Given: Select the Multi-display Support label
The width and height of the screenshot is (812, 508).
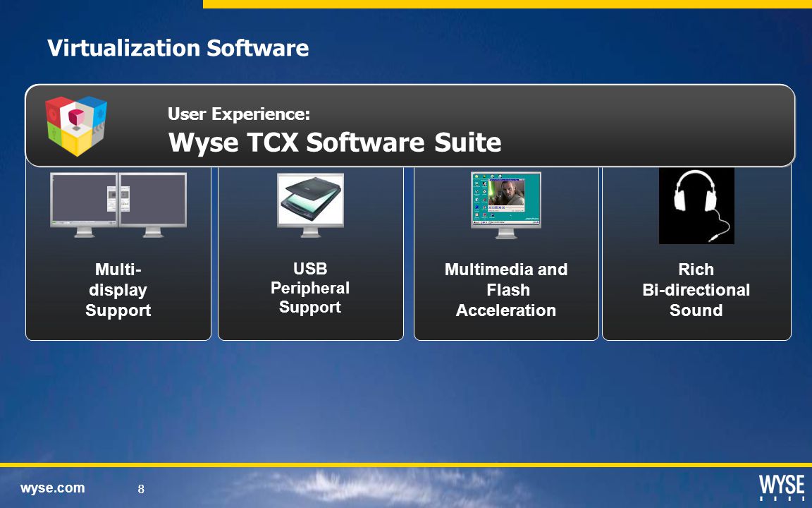Looking at the screenshot, I should tap(118, 290).
